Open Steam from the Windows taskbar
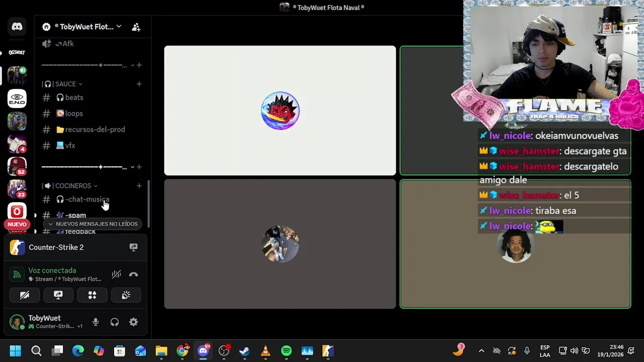Screen dimensions: 644x362 click(245, 350)
